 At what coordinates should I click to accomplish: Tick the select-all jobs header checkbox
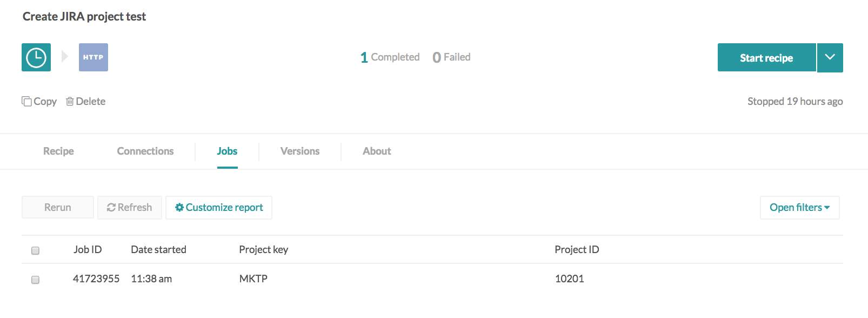36,250
